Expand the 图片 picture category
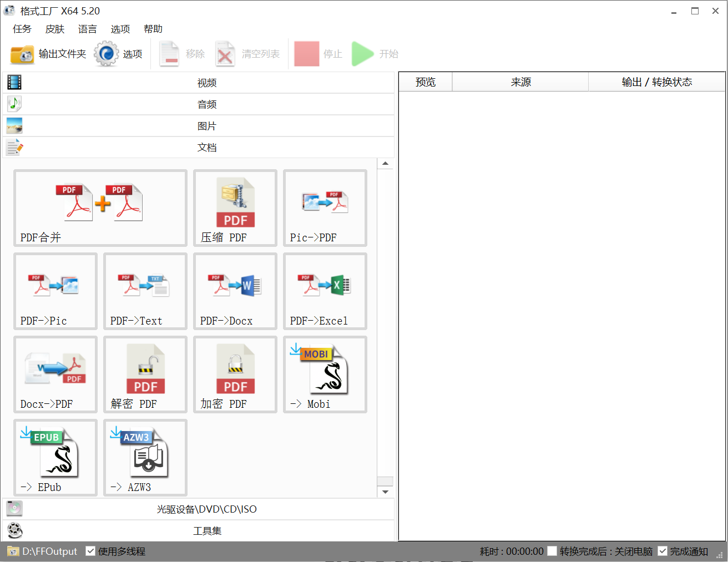This screenshot has height=562, width=728. pyautogui.click(x=199, y=126)
